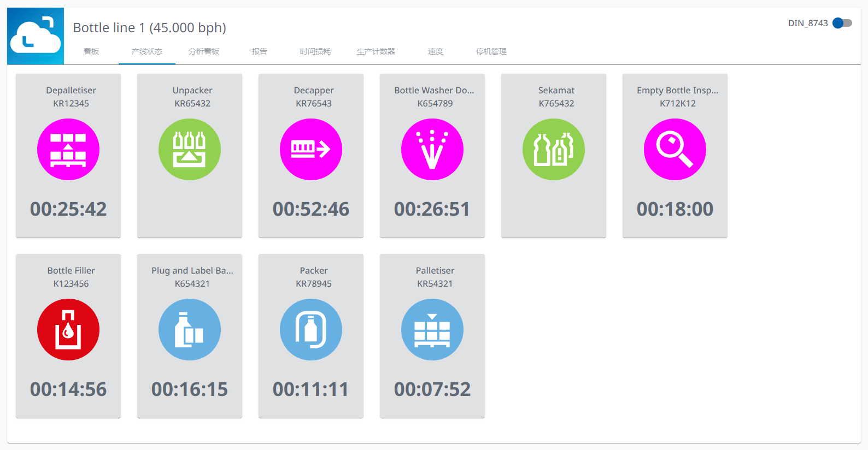Click the red Bottle Filler icon
Screen dimensions: 868x450
68,329
